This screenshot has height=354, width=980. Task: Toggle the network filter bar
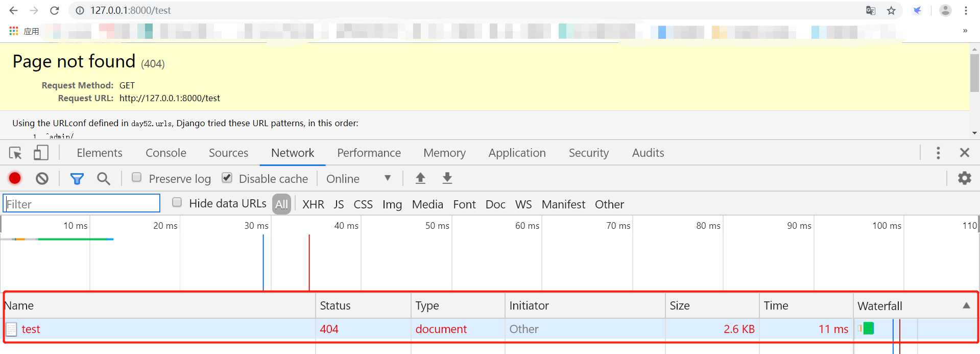tap(77, 179)
